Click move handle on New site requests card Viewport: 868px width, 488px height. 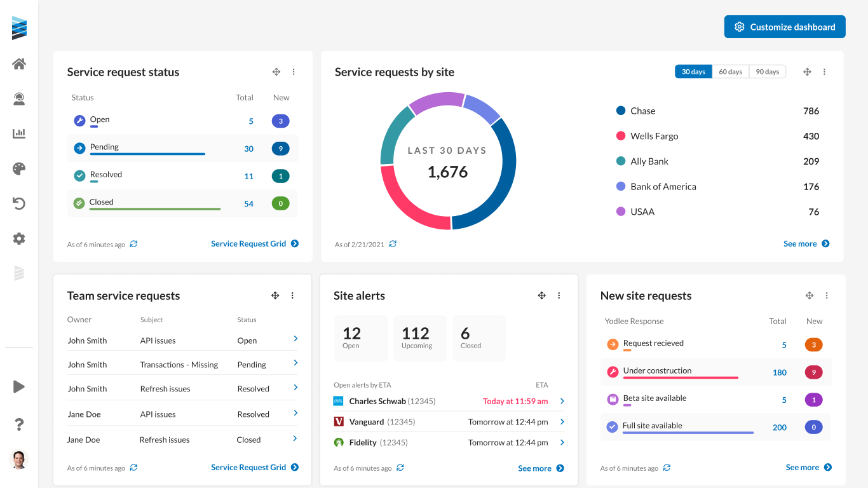coord(810,295)
